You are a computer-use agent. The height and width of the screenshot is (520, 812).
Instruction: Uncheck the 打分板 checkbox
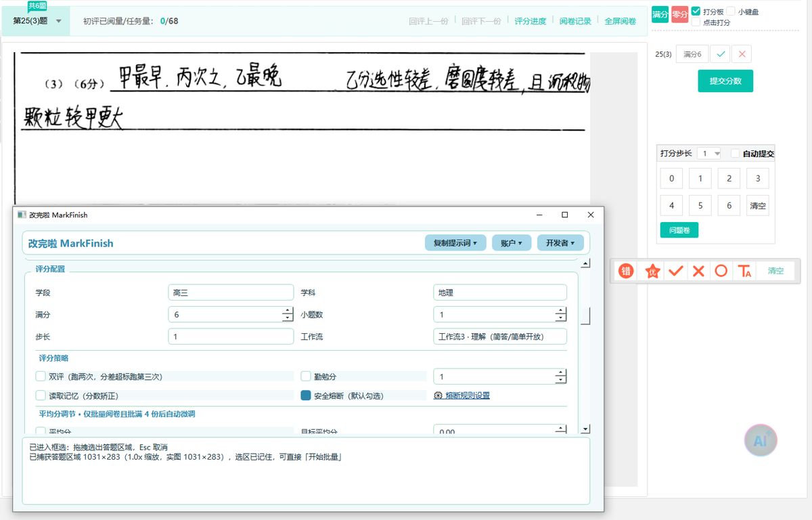[x=696, y=12]
